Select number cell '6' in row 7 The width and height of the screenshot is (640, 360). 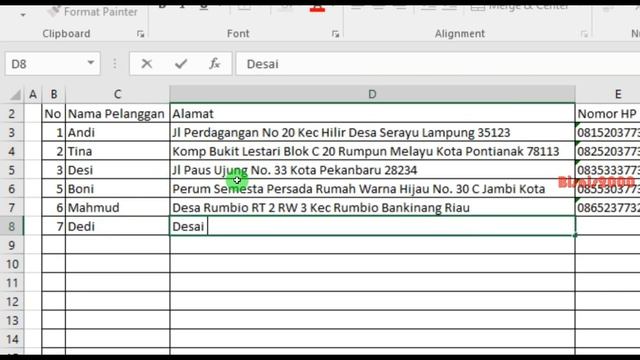click(x=53, y=207)
